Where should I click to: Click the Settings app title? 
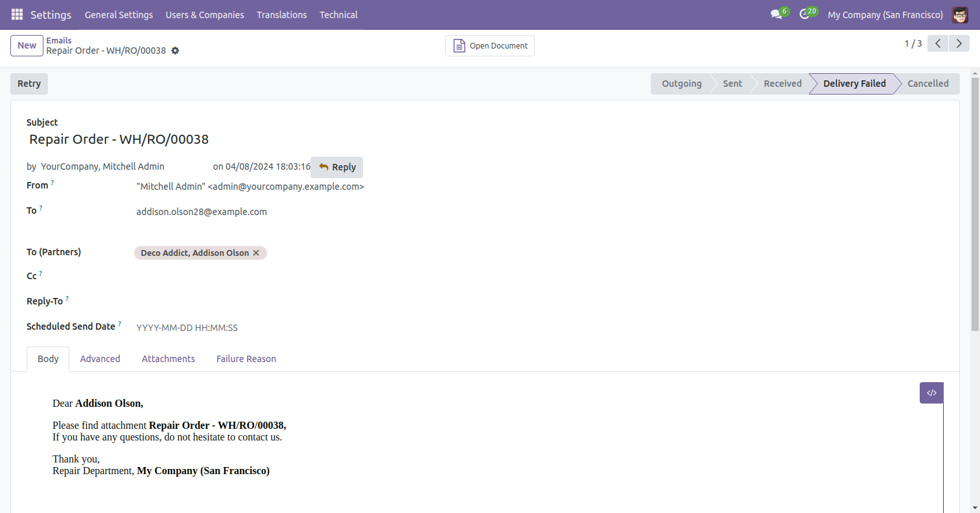[x=51, y=14]
